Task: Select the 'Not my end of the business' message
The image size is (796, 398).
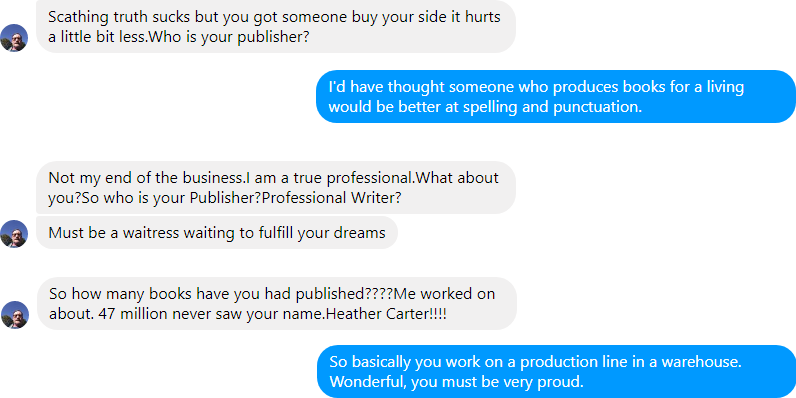Action: (276, 187)
